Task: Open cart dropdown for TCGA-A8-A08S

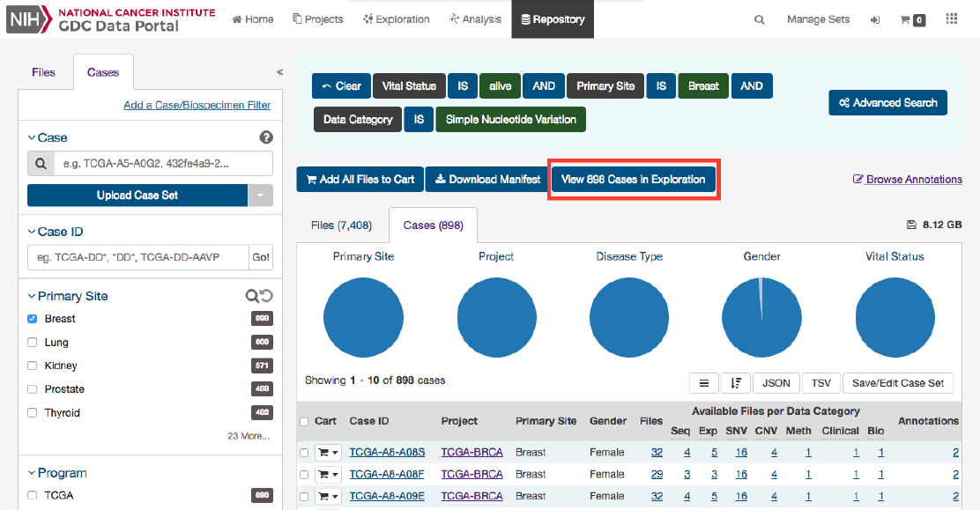Action: [328, 453]
